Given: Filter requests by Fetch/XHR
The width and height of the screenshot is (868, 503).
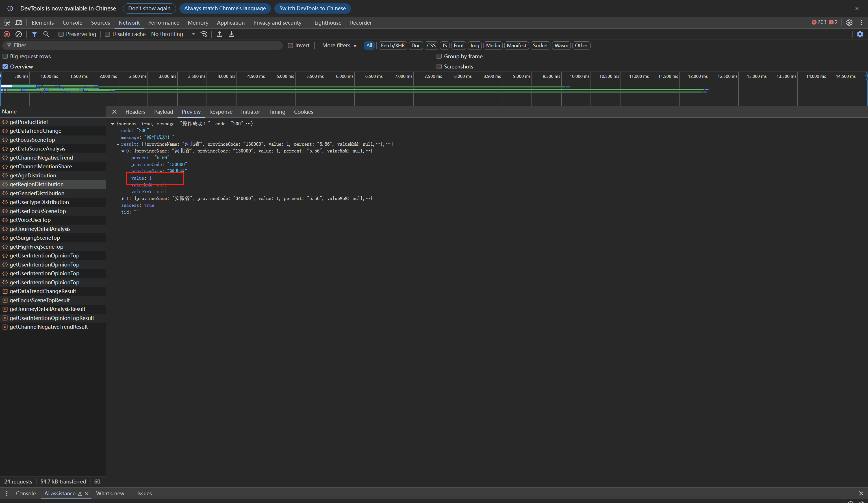Looking at the screenshot, I should pos(392,46).
